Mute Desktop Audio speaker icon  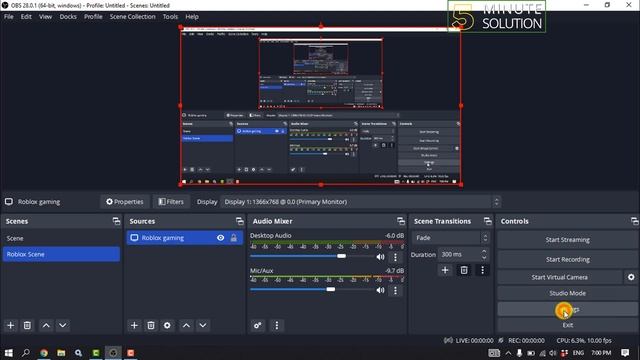pyautogui.click(x=380, y=257)
